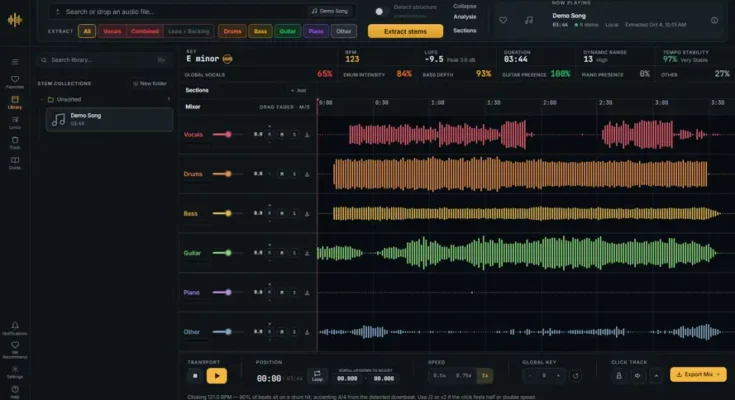Select the Piano extract chip
735x400 pixels.
316,31
